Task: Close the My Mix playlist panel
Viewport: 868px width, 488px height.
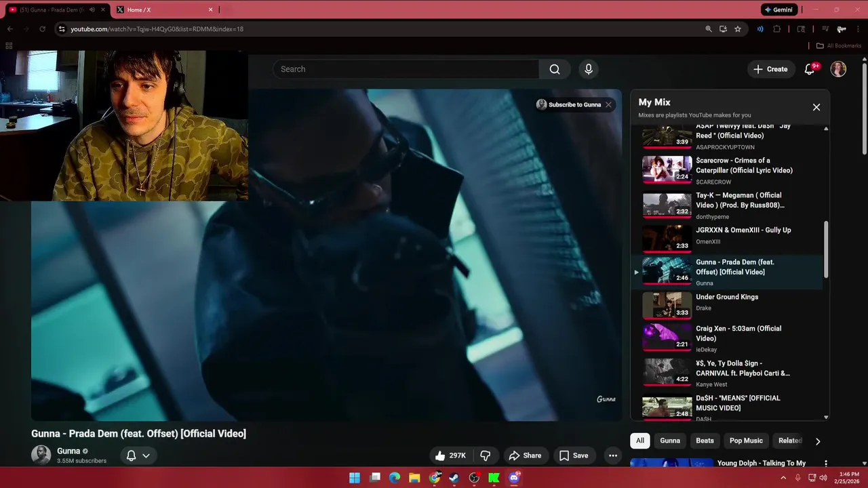Action: click(x=816, y=107)
